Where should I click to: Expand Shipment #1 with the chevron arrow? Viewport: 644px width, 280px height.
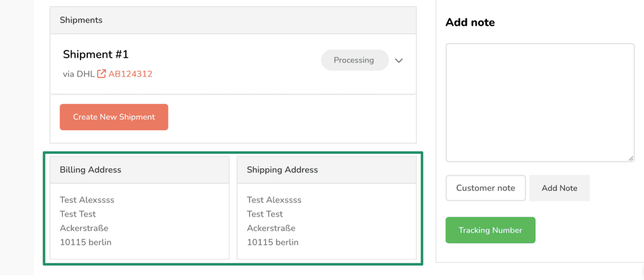click(399, 60)
